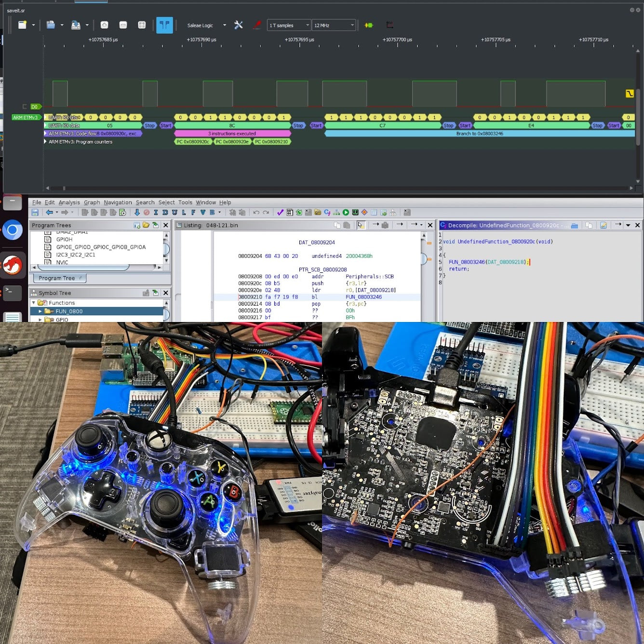Click the 'I' next instruction icon
Viewport: 644px width, 644px height.
point(155,212)
